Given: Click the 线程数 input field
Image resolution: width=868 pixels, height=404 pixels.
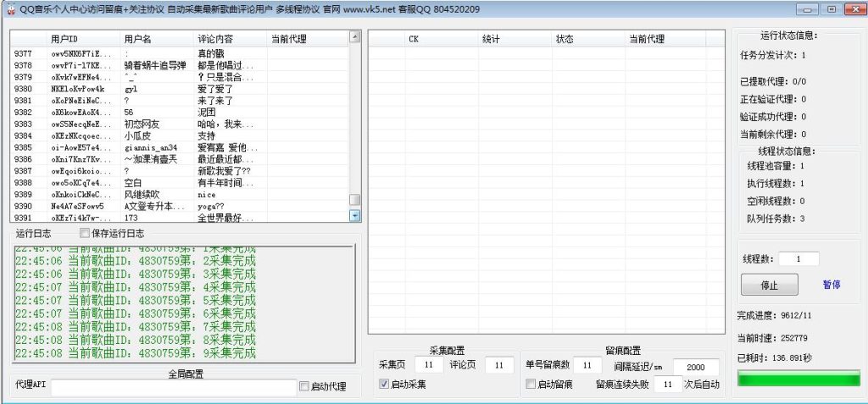Looking at the screenshot, I should (x=798, y=259).
